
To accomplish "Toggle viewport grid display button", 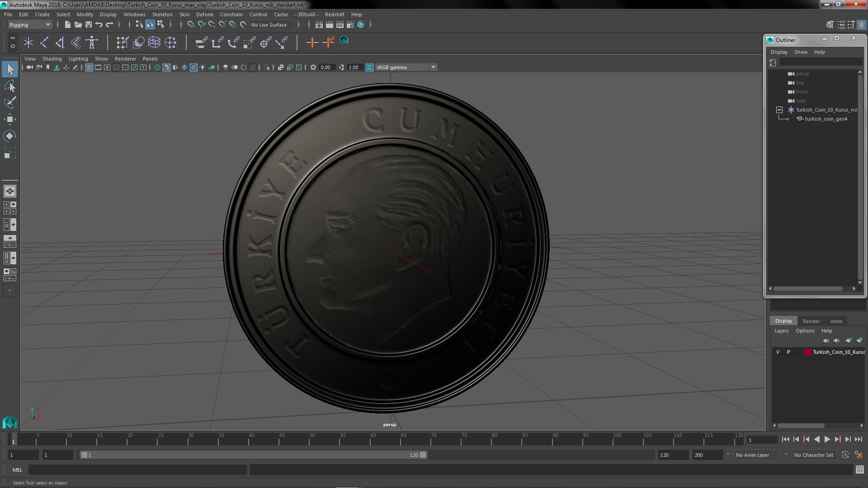I will [x=89, y=67].
